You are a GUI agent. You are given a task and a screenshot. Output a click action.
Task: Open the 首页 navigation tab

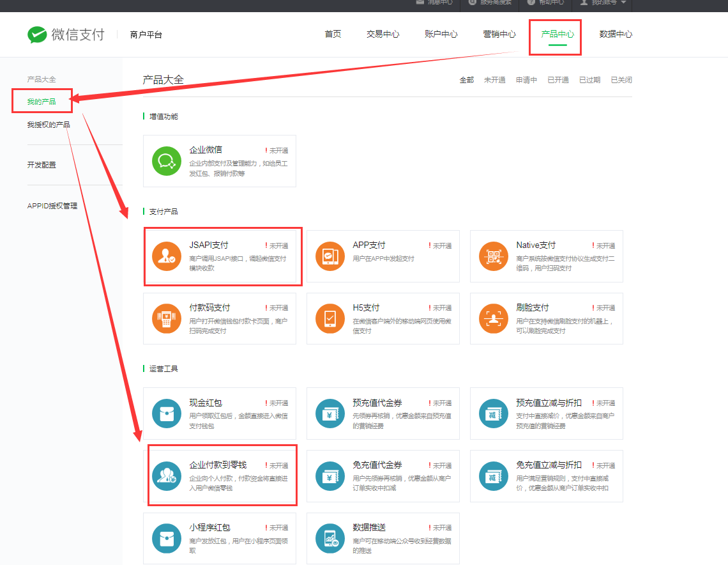point(333,34)
